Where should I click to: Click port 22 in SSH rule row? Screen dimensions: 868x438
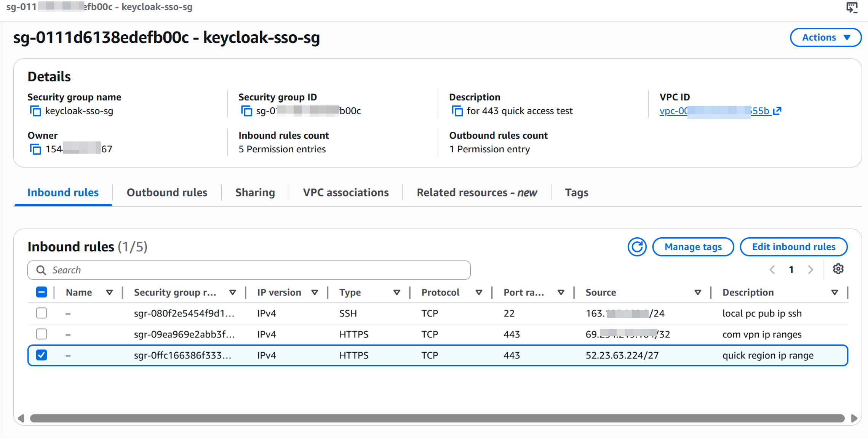point(509,313)
